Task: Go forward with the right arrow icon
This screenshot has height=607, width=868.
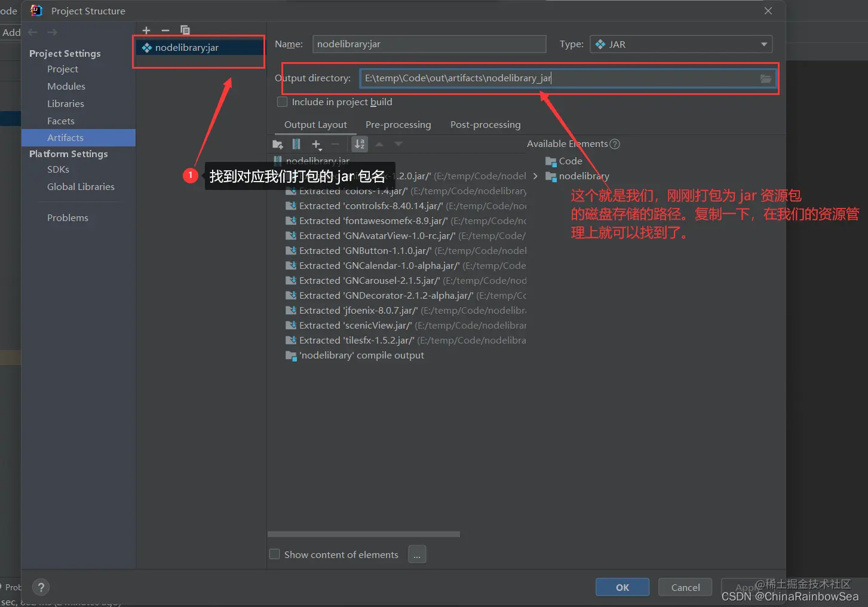Action: 53,32
